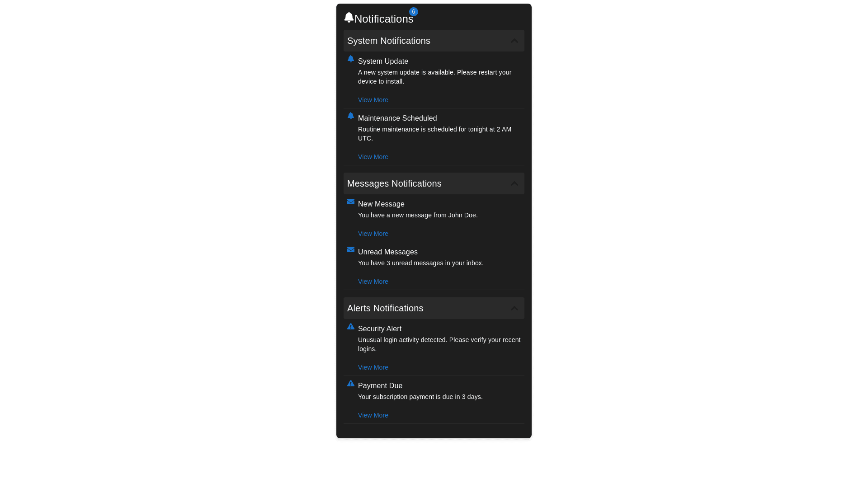The image size is (868, 488).
Task: Click the main Notifications bell icon
Action: tap(349, 17)
